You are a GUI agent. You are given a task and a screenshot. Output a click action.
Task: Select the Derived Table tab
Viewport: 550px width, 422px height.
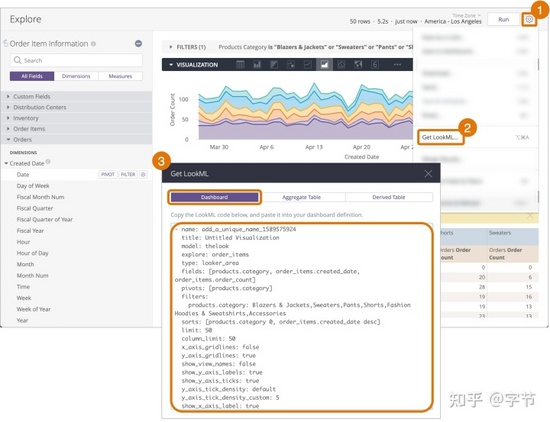click(389, 197)
